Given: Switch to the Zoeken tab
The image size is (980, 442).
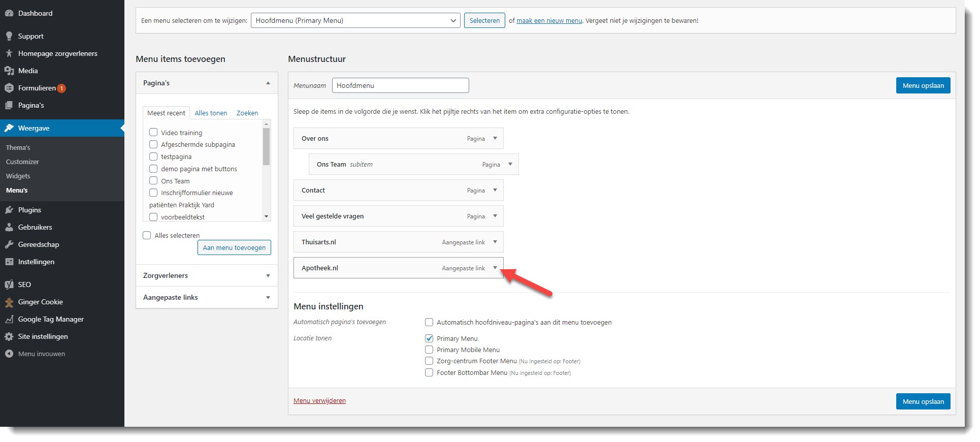Looking at the screenshot, I should (x=247, y=113).
